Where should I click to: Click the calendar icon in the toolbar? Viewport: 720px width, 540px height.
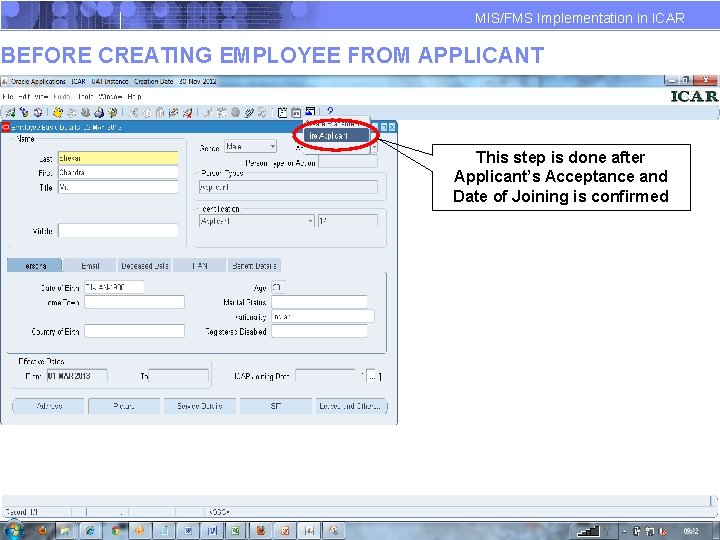click(297, 112)
